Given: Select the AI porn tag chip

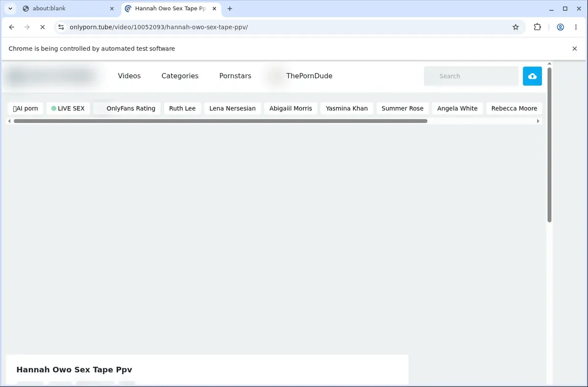Looking at the screenshot, I should [25, 108].
